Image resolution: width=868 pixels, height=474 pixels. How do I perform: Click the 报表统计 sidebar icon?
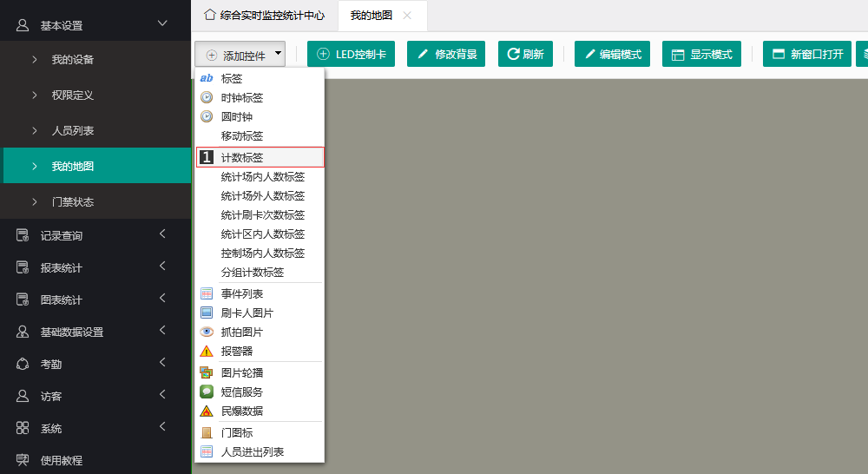(x=23, y=267)
